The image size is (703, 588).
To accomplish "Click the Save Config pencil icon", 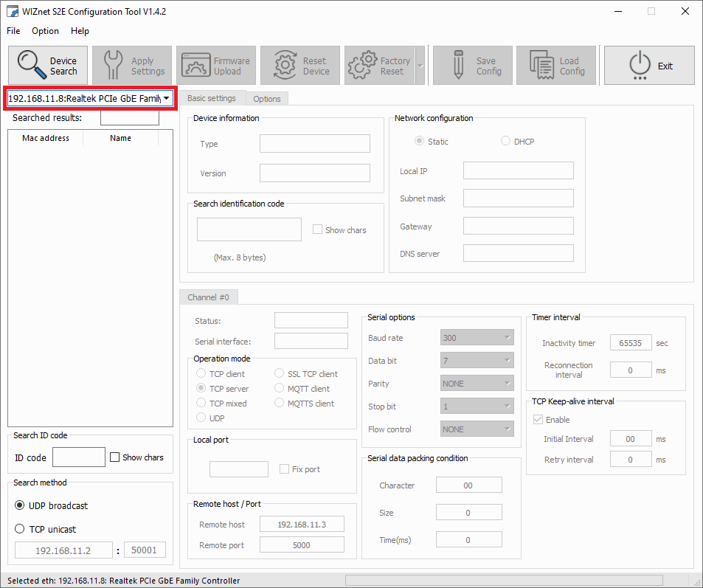I will [x=458, y=66].
